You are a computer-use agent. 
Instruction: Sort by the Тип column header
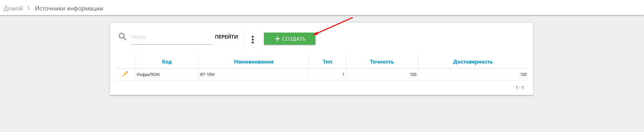[x=327, y=62]
